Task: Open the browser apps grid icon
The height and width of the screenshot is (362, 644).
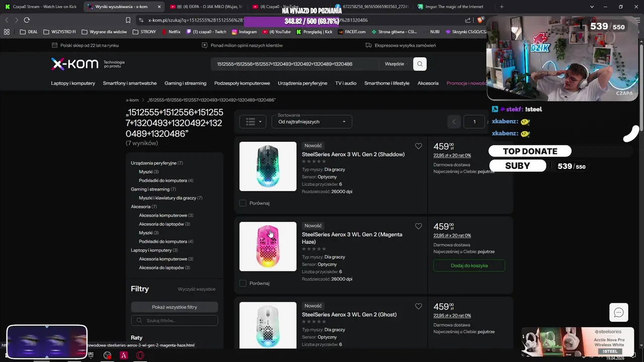Action: point(7,32)
